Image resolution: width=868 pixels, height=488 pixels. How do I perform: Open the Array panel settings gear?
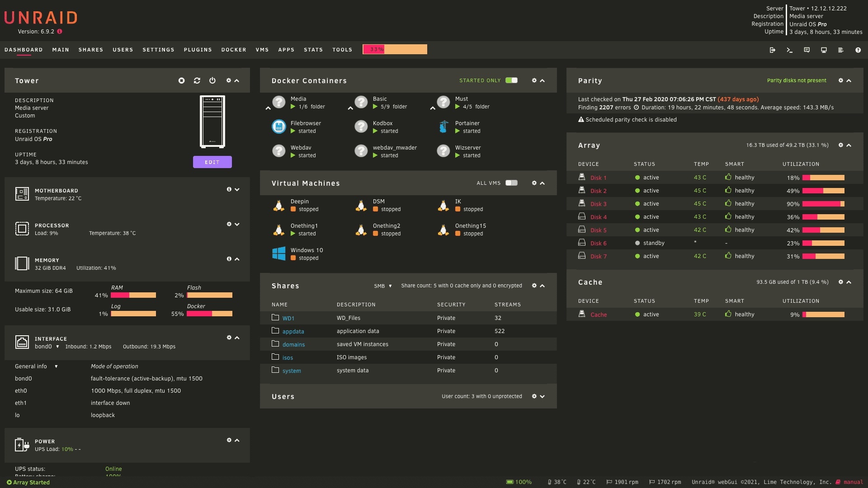tap(840, 145)
